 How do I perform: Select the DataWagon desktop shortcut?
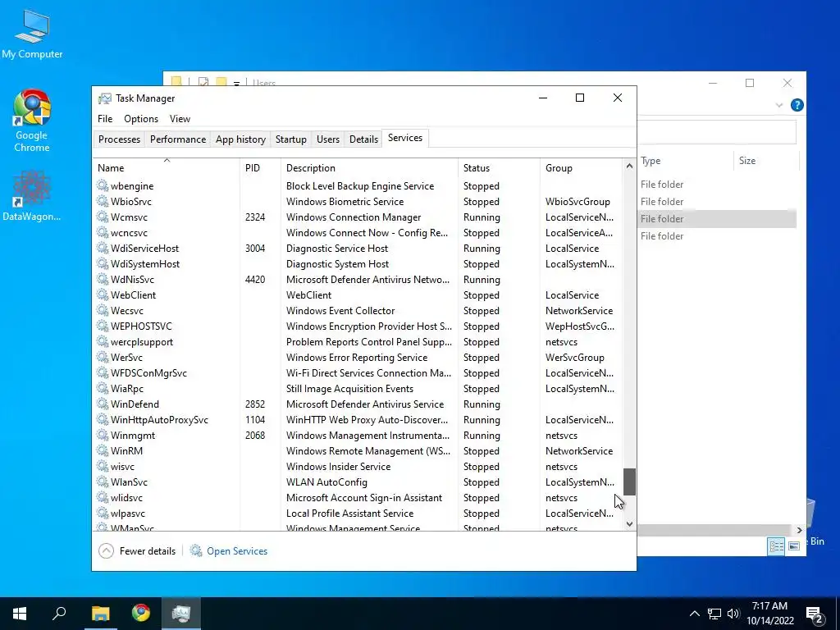(x=32, y=196)
